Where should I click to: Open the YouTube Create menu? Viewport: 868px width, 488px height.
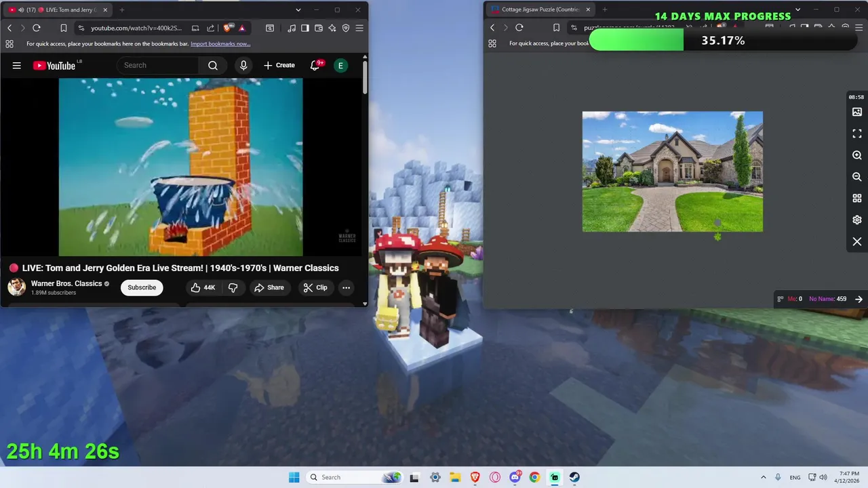pos(279,65)
